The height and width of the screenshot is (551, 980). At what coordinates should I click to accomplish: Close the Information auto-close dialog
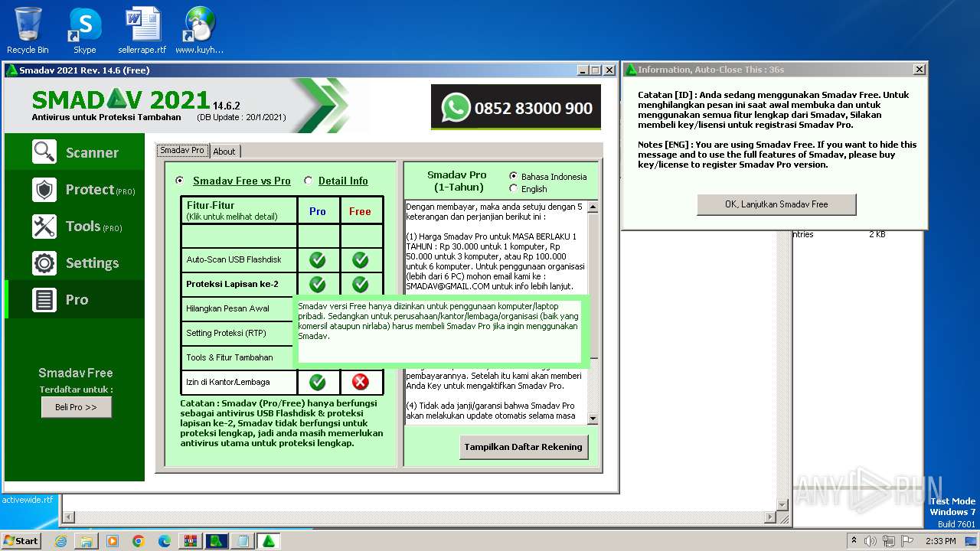pos(919,70)
